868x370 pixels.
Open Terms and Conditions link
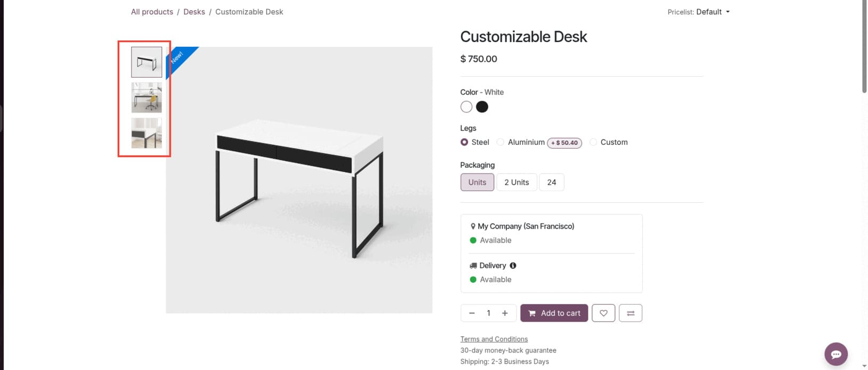pyautogui.click(x=494, y=339)
